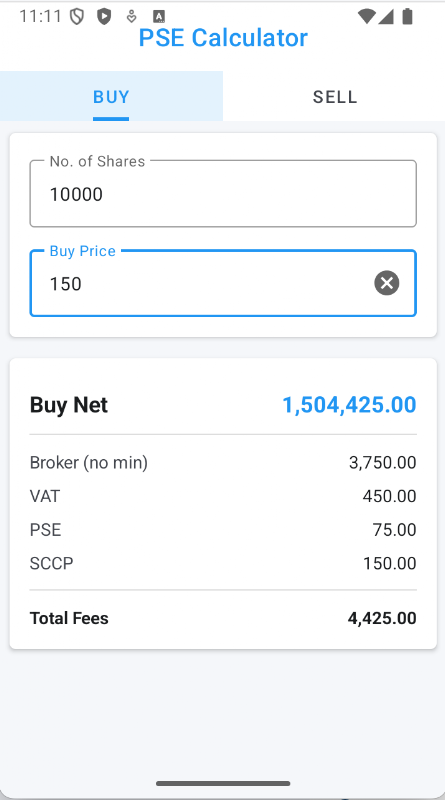This screenshot has height=800, width=445.
Task: Tap the Total Fees amount 4,425.00
Action: coord(382,618)
